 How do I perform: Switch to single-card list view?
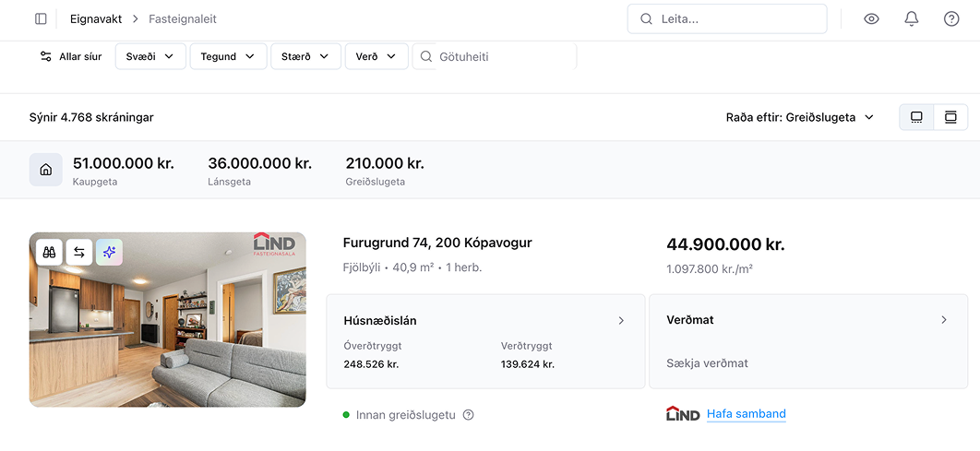916,117
